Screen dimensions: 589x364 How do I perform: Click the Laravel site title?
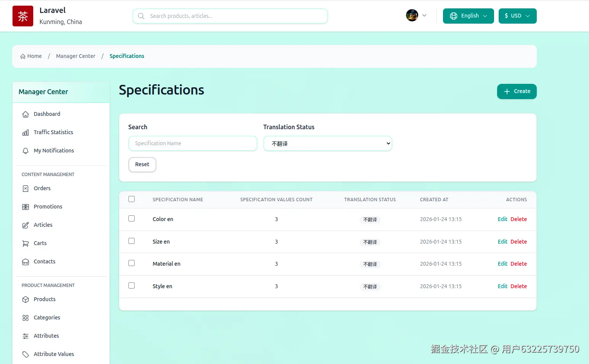53,10
